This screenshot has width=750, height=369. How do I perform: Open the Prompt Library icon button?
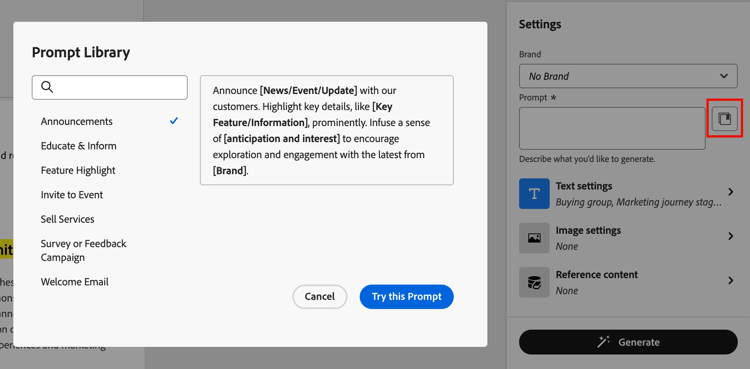tap(725, 118)
